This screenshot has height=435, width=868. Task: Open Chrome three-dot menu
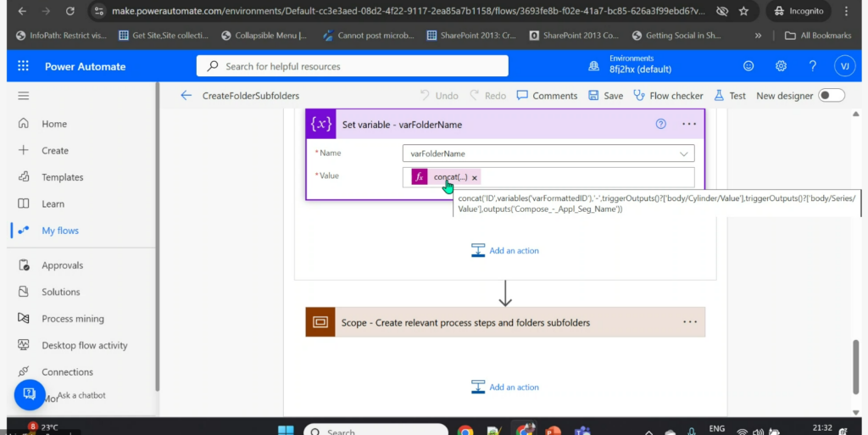point(846,11)
